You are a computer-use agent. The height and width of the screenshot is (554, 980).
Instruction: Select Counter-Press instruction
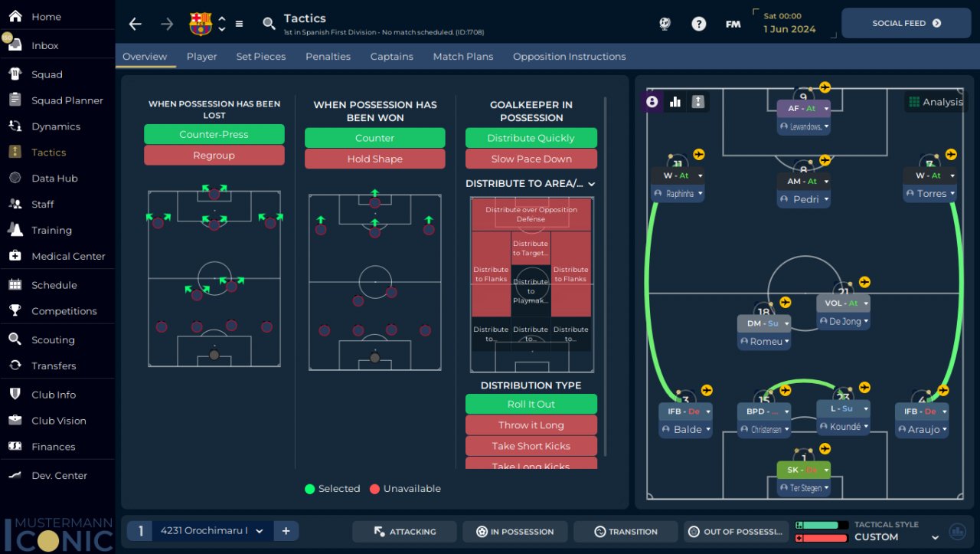tap(214, 134)
